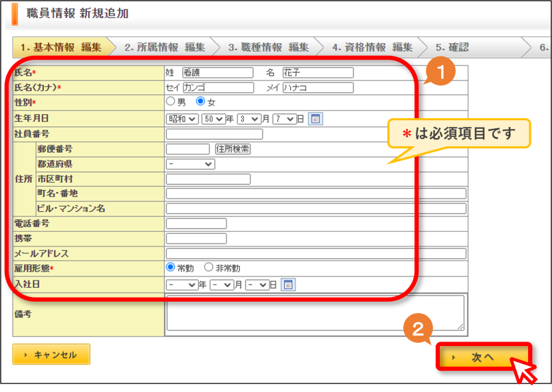Select 男 gender radio button
The width and height of the screenshot is (552, 392).
click(x=171, y=102)
